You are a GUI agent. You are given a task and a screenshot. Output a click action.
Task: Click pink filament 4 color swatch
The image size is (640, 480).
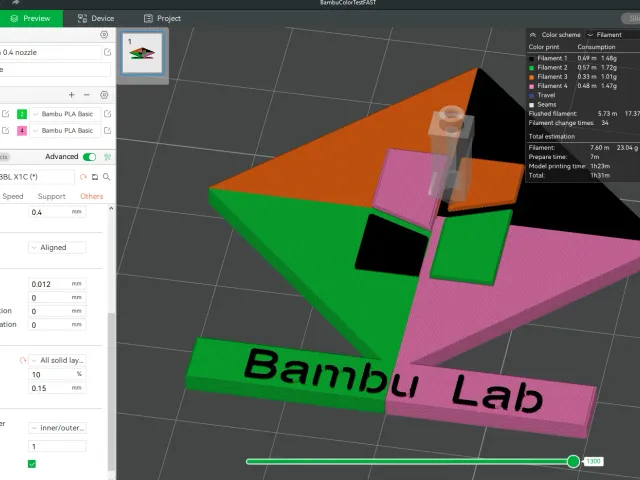click(22, 131)
